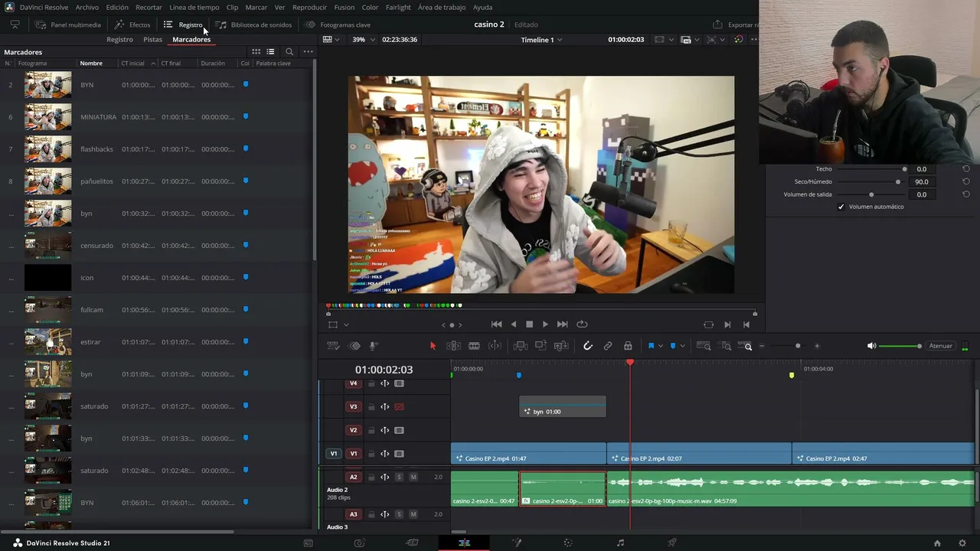Viewport: 980px width, 551px height.
Task: Open the Timeline 1 name dropdown
Action: [542, 40]
